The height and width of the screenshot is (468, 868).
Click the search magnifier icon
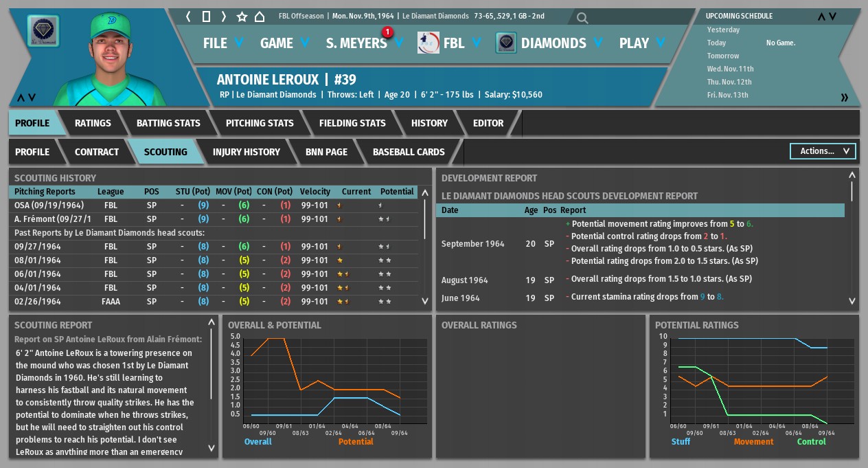tap(582, 17)
